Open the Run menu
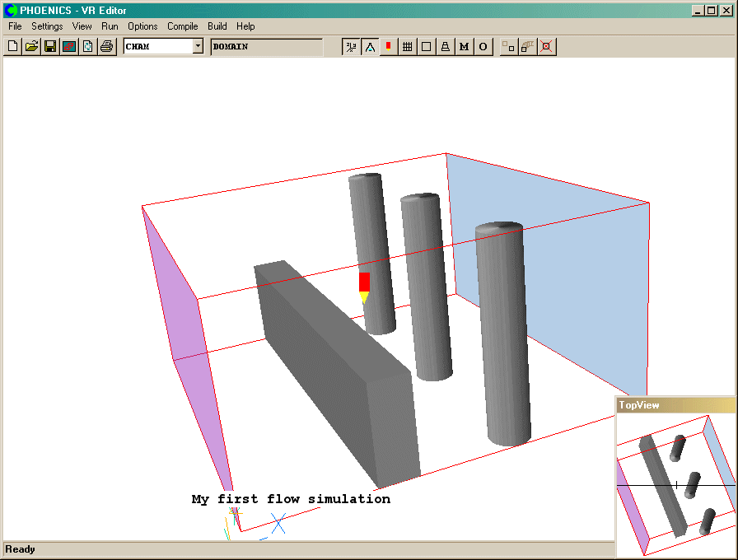 [110, 26]
